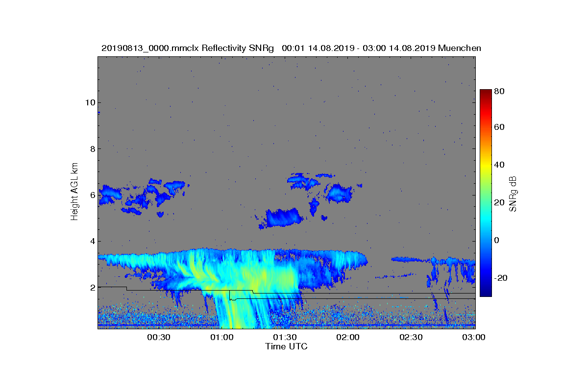Click the 01:30 time tick label
Image resolution: width=588 pixels, height=392 pixels.
pos(285,338)
